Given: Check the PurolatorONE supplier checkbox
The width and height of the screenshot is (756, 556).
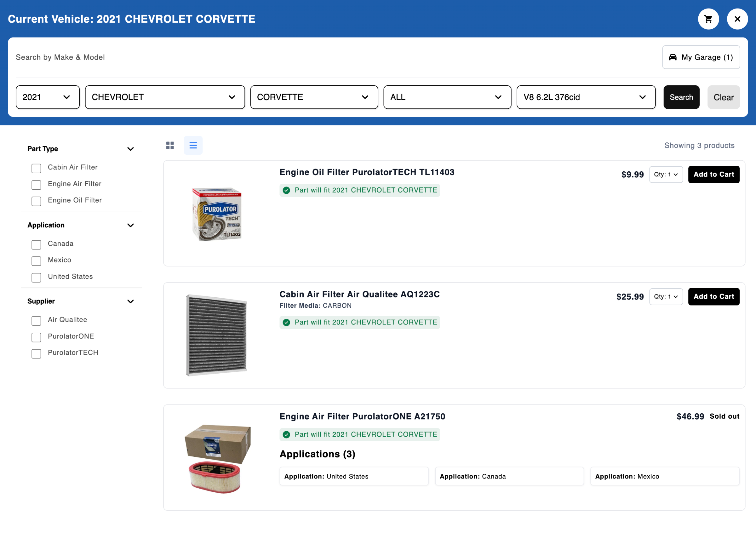Looking at the screenshot, I should point(36,337).
